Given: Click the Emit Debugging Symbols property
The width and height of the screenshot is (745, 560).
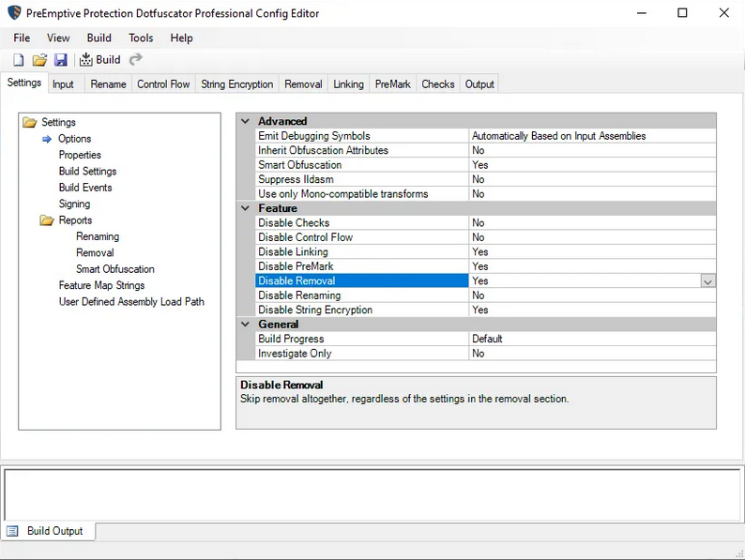Looking at the screenshot, I should click(362, 136).
